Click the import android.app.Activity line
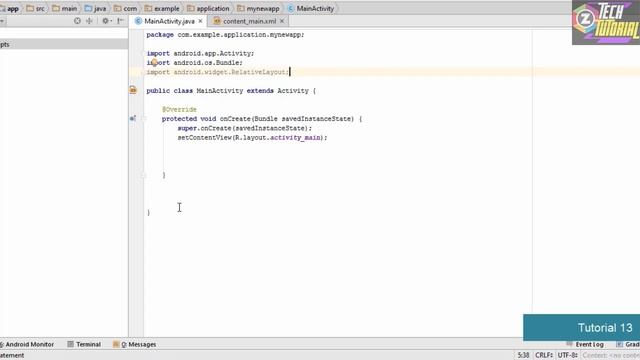This screenshot has width=640, height=360. [x=200, y=53]
